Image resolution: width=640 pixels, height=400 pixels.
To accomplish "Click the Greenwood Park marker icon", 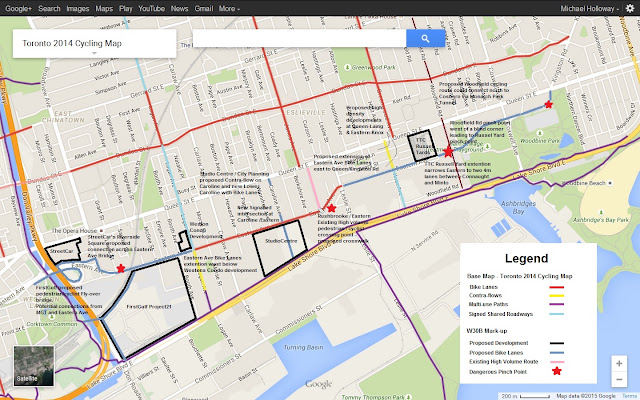I will pyautogui.click(x=347, y=67).
